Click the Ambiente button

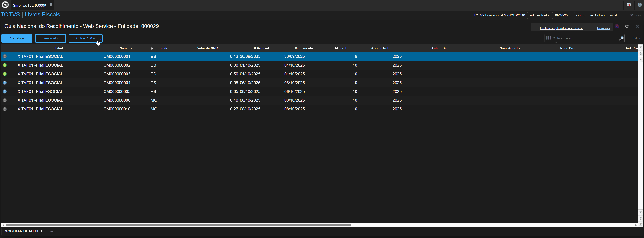(51, 39)
